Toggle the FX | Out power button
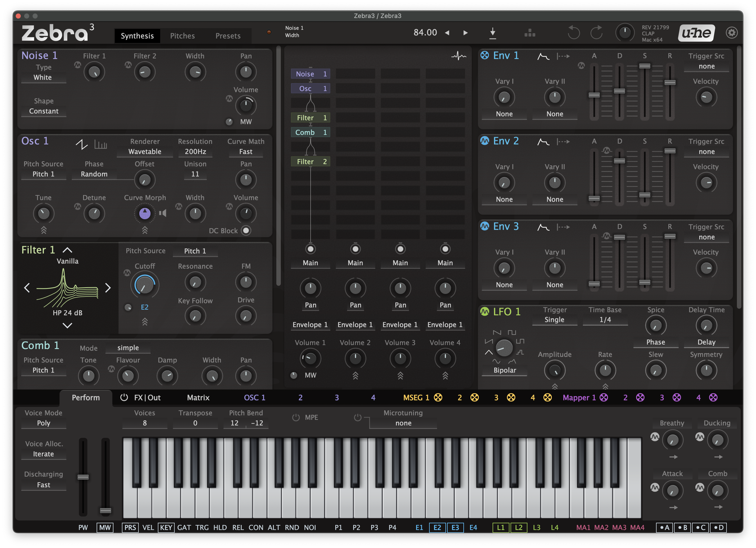This screenshot has width=756, height=548. (x=124, y=397)
